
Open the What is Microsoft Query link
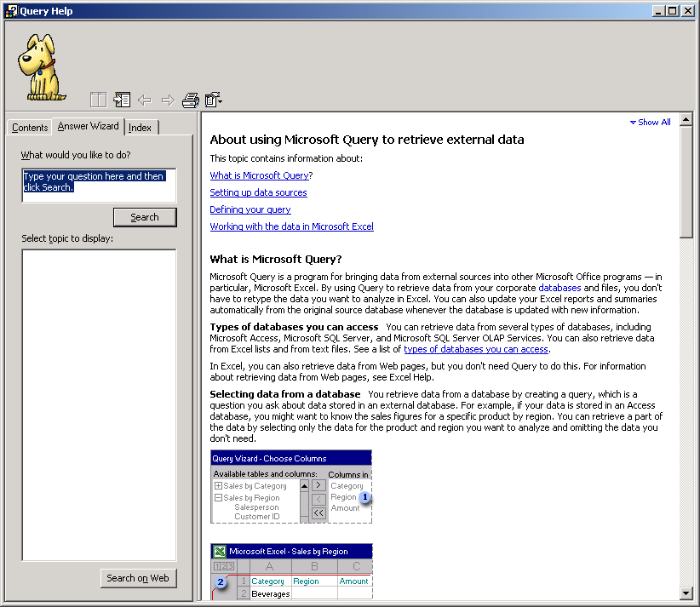coord(260,175)
